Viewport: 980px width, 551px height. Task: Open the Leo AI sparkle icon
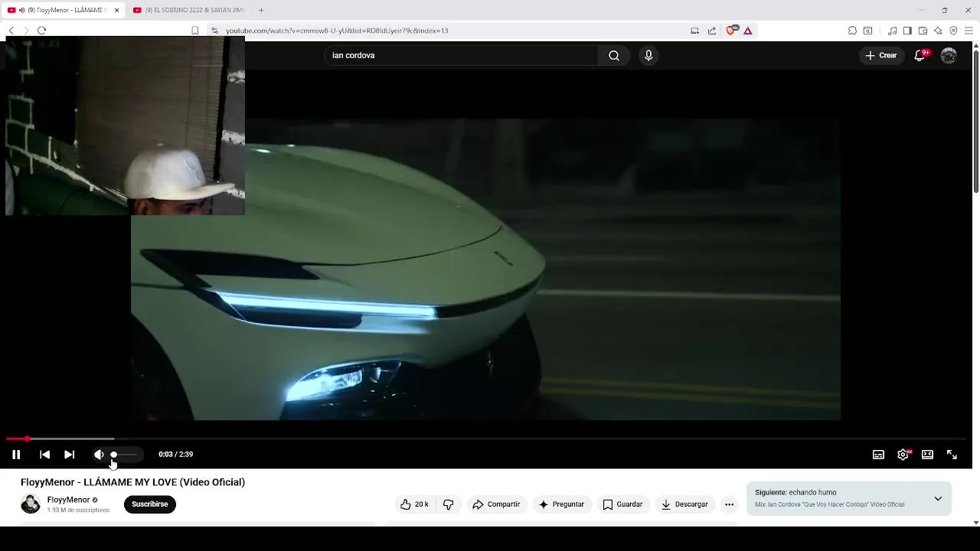coord(938,31)
